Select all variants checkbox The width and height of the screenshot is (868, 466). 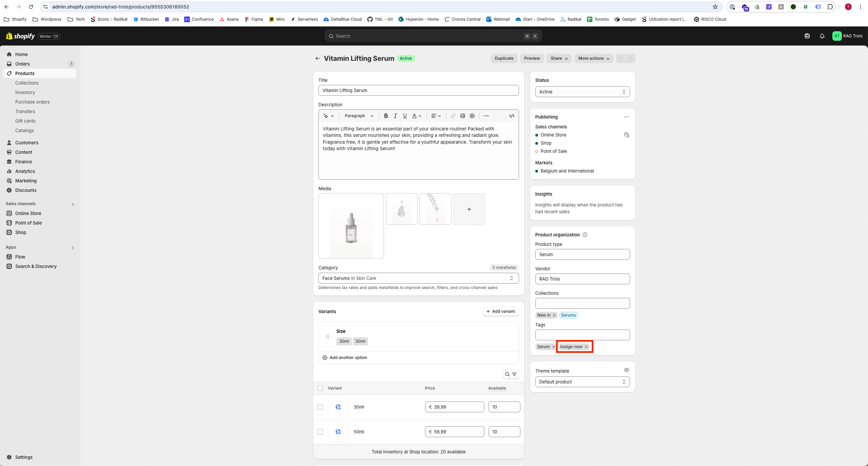(320, 388)
